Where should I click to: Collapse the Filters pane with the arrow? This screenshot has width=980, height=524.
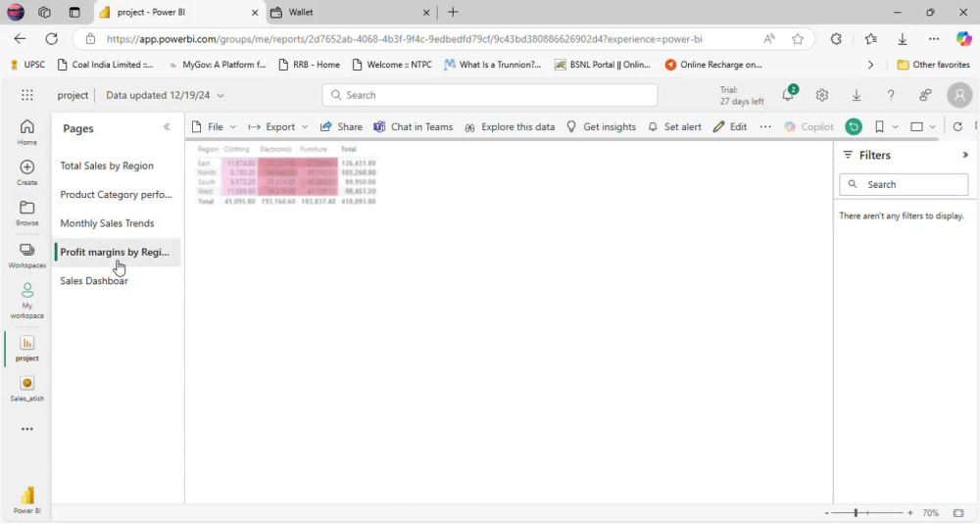[x=965, y=155]
